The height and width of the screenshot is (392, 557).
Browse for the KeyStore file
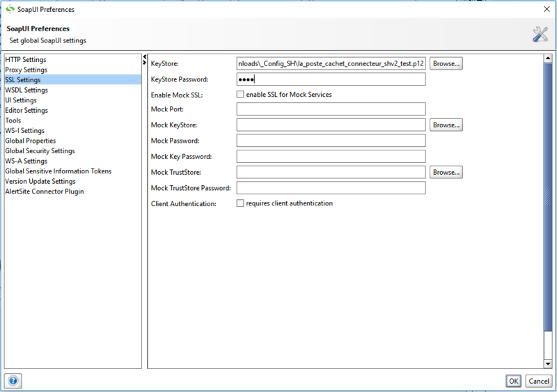(446, 63)
